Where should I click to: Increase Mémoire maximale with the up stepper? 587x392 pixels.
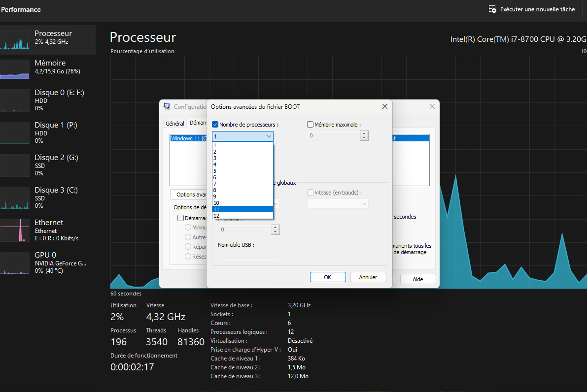pyautogui.click(x=364, y=133)
